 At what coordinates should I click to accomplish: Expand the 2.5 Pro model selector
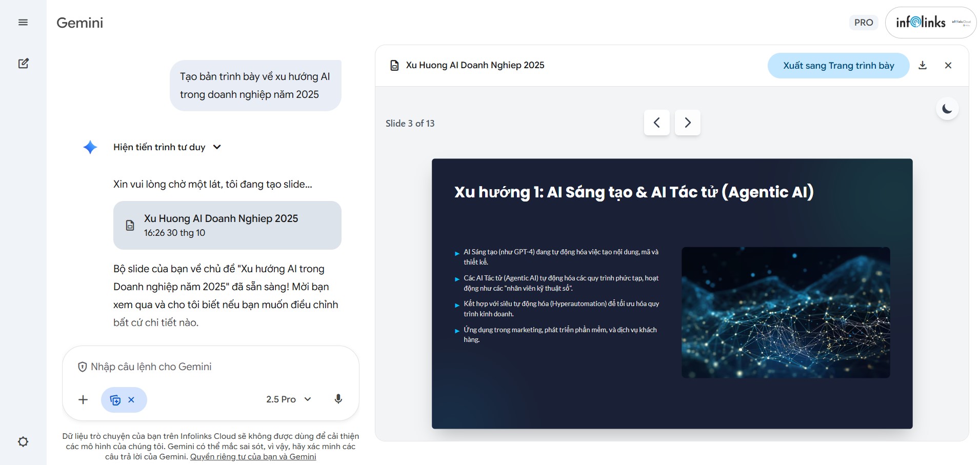[x=288, y=399]
